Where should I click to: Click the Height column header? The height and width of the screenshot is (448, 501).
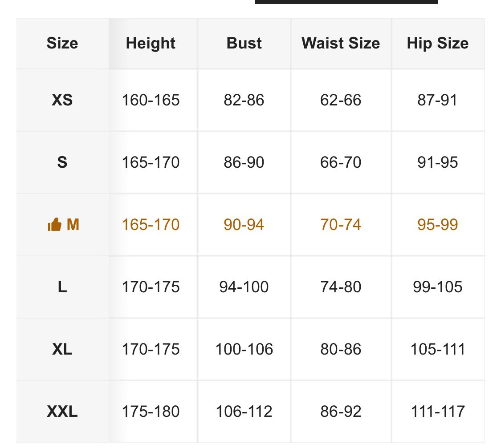(x=151, y=43)
